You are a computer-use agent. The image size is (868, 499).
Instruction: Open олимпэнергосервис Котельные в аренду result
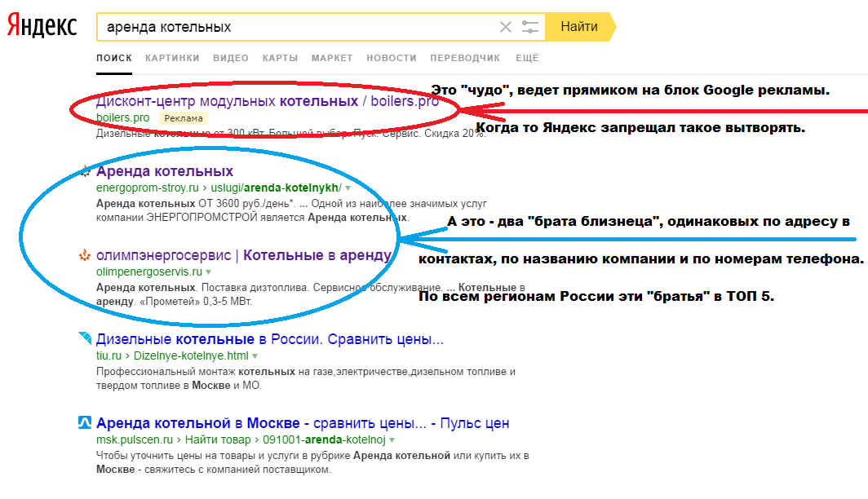point(244,255)
